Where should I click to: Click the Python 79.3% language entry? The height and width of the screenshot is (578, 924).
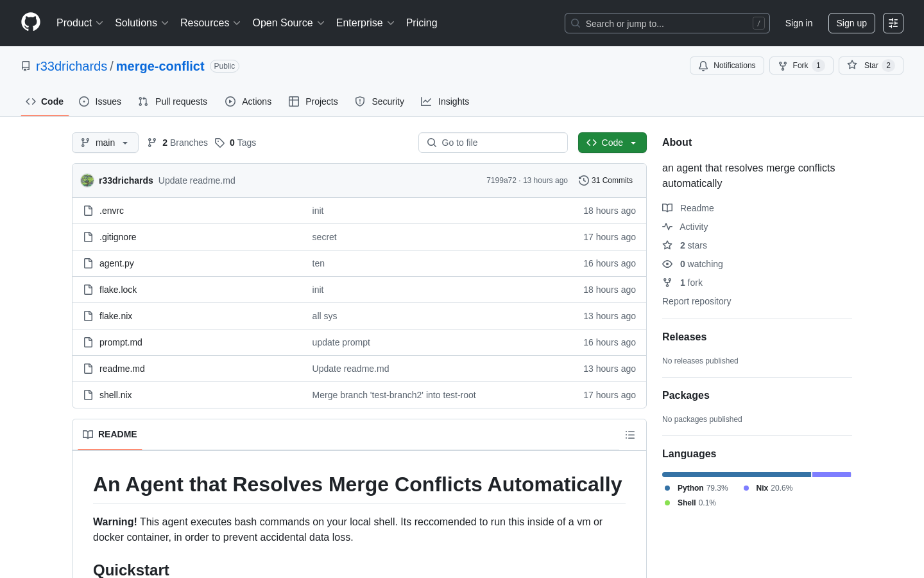696,488
